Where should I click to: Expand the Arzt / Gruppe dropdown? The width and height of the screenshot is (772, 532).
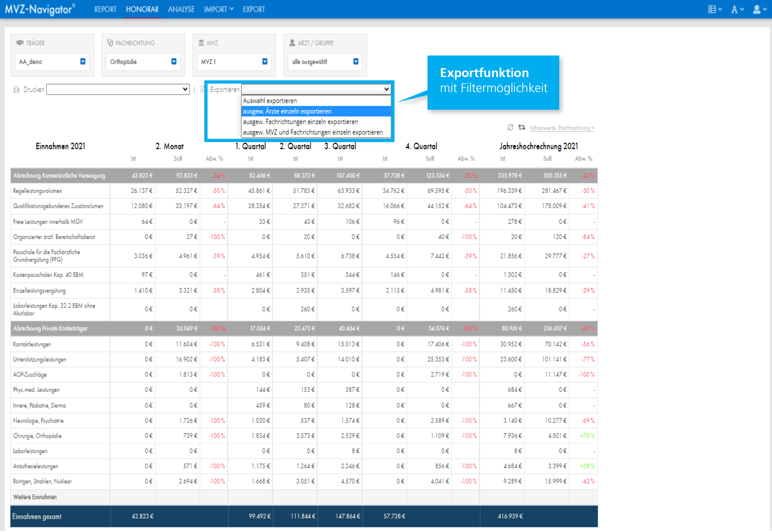tap(325, 62)
